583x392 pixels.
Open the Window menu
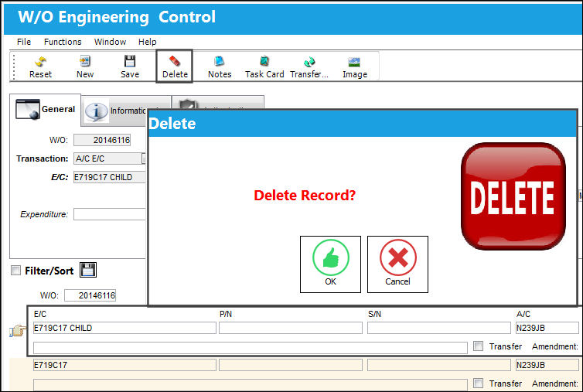tap(110, 42)
